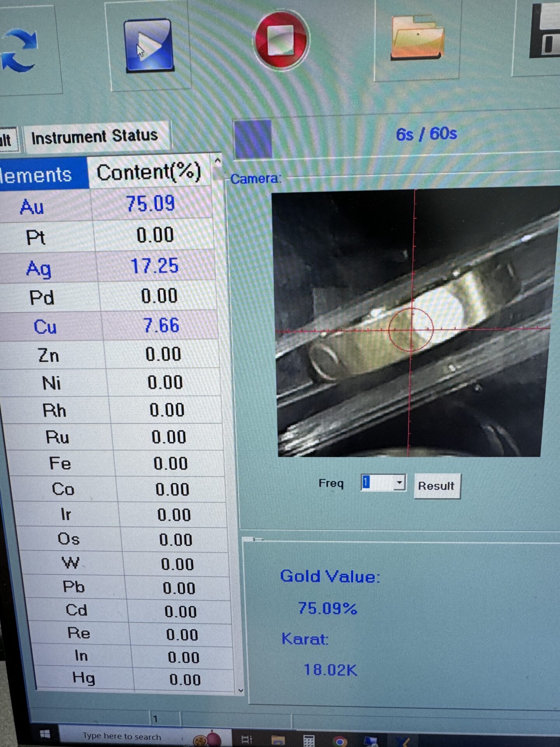Open a file with the folder icon

pos(417,37)
